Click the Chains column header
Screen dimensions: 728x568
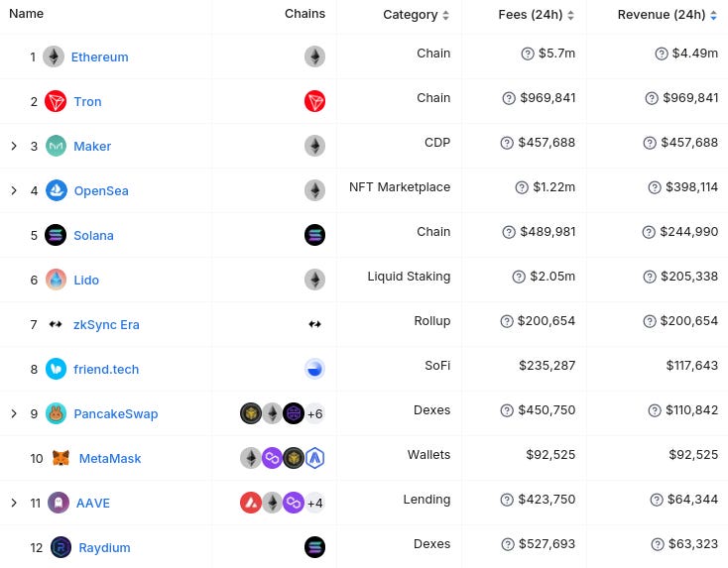[305, 14]
